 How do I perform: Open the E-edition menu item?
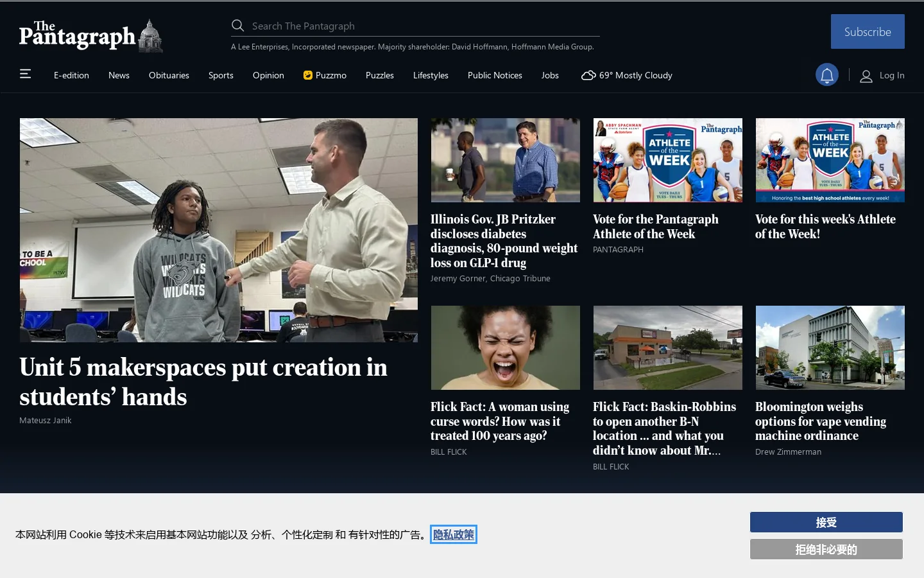(x=71, y=75)
